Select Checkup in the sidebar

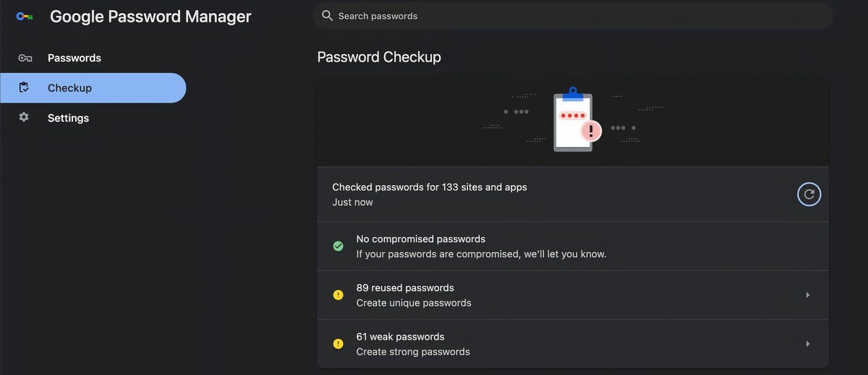(x=93, y=88)
